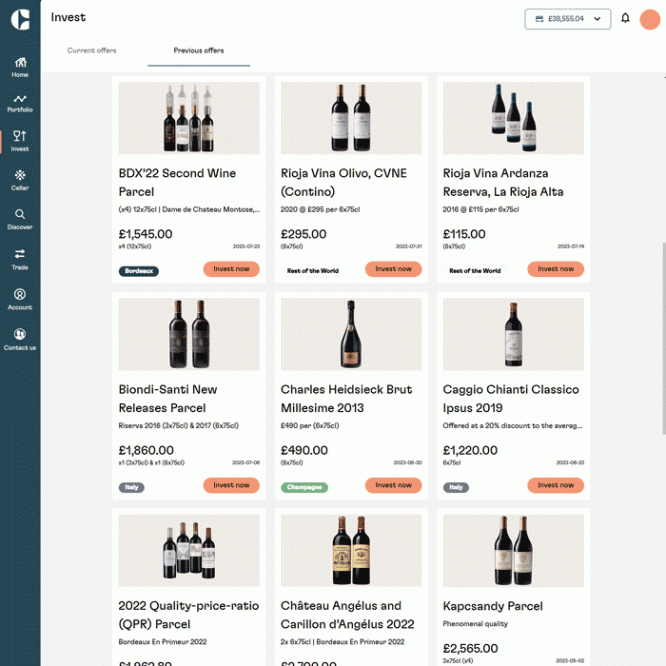The height and width of the screenshot is (666, 666).
Task: Invest now in Biondi-Santi New Releases Parcel
Action: [x=231, y=485]
